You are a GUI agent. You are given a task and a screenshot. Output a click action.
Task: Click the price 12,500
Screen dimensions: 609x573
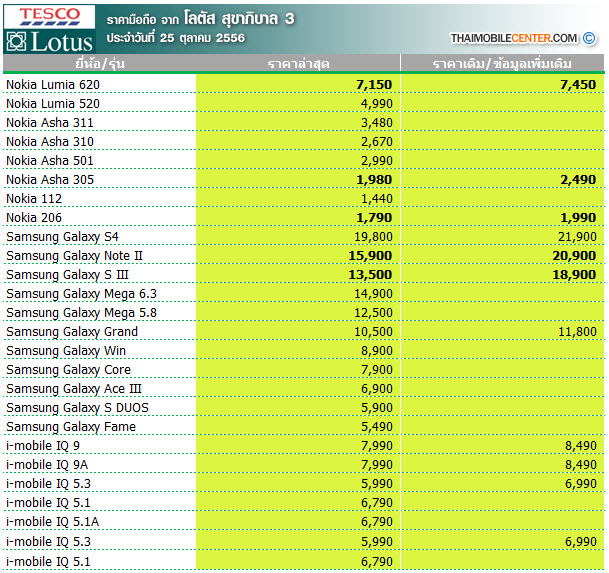coord(373,313)
